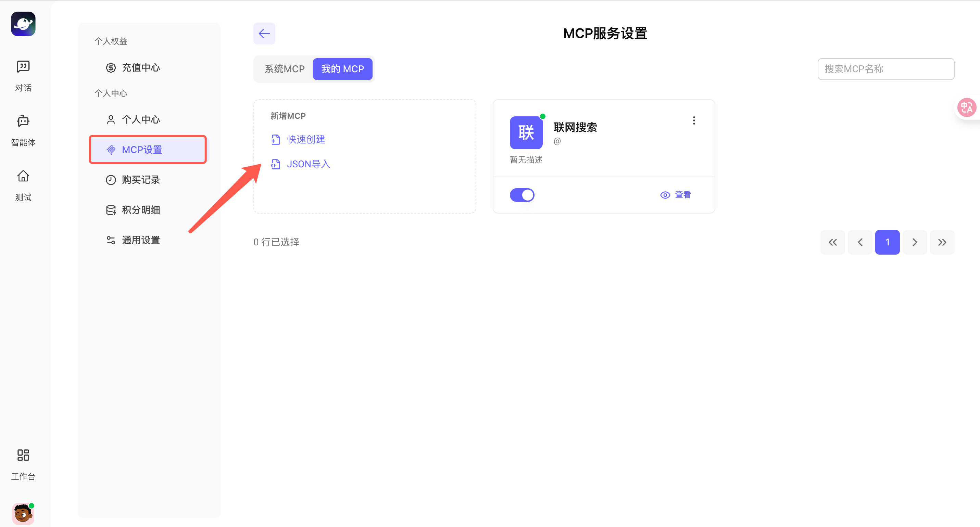Switch to the 系统MCP tab
This screenshot has width=980, height=527.
(x=284, y=69)
